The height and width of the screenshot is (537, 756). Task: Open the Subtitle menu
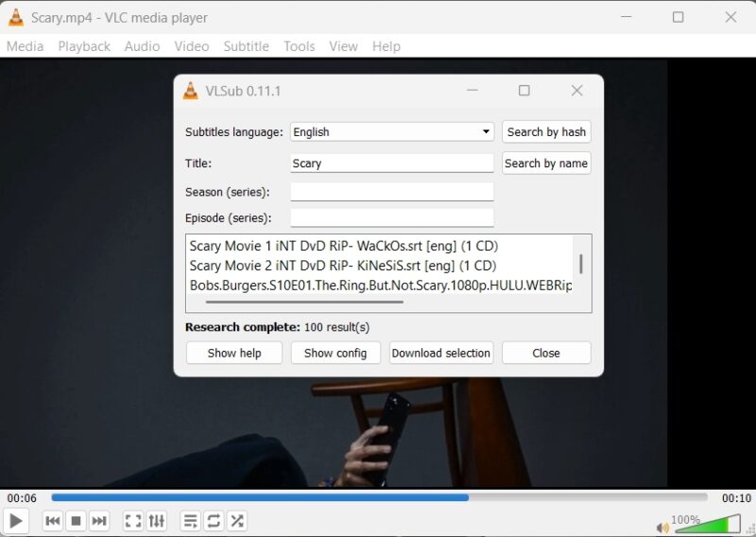tap(246, 46)
